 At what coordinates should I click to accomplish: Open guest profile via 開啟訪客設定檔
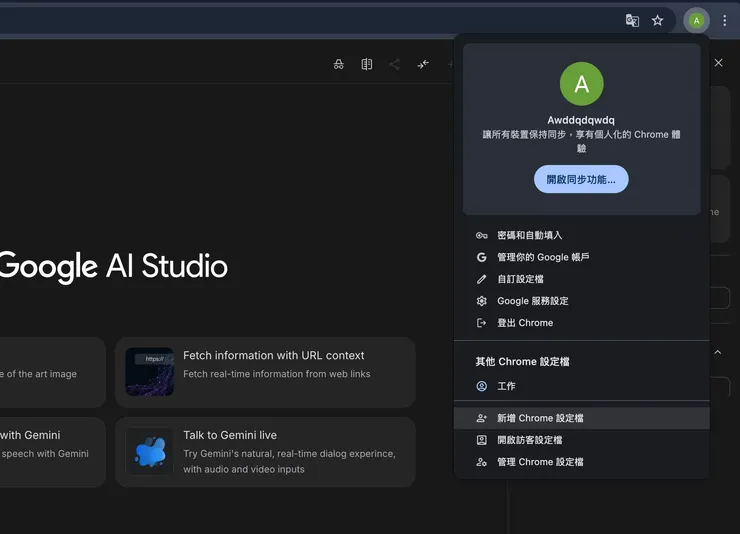coord(529,440)
